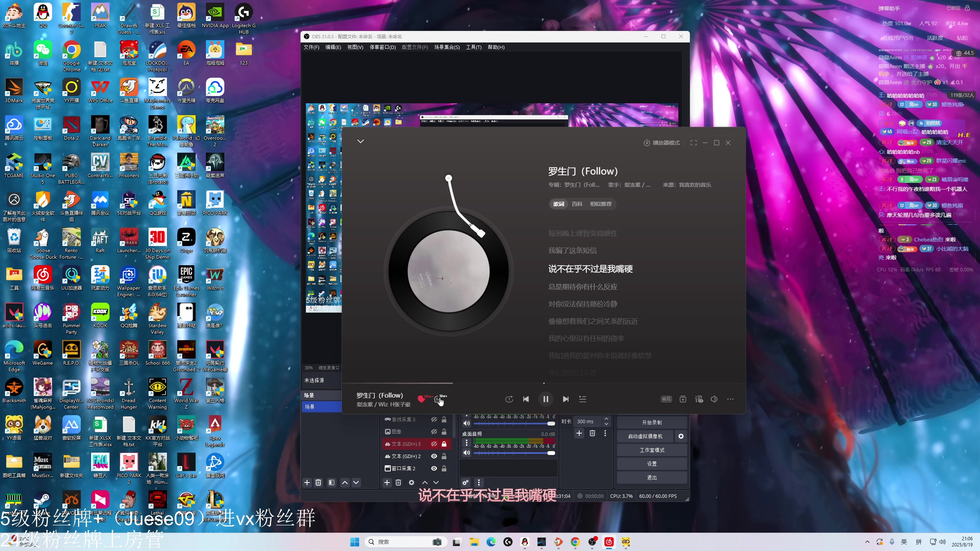Screen dimensions: 980x551
Task: Open advanced audio properties in mixer
Action: 465,483
